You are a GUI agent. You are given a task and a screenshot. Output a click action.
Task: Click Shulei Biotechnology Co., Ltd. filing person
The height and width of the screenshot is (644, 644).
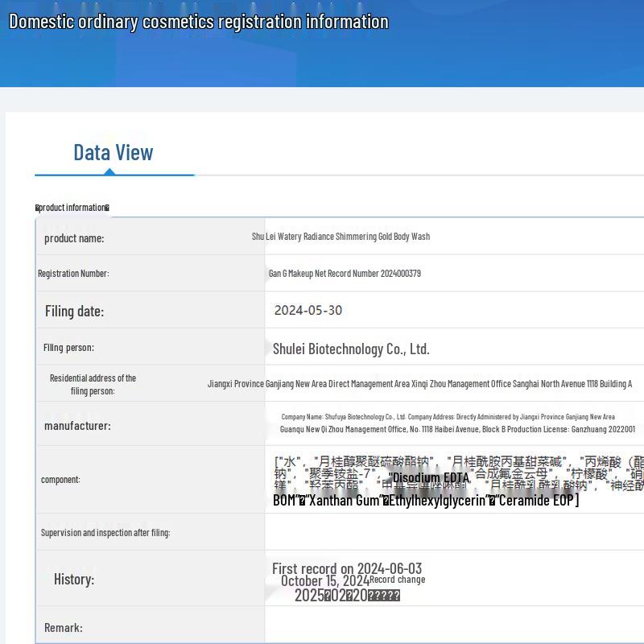point(351,349)
